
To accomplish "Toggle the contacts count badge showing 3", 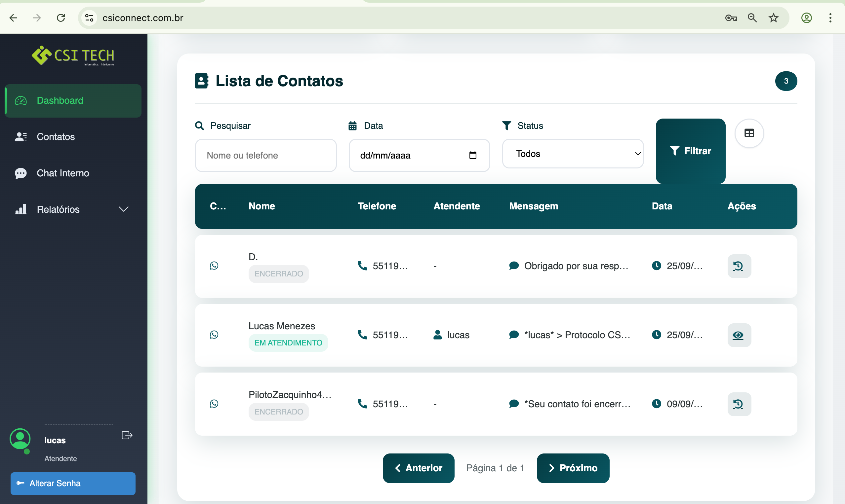I will coord(786,81).
